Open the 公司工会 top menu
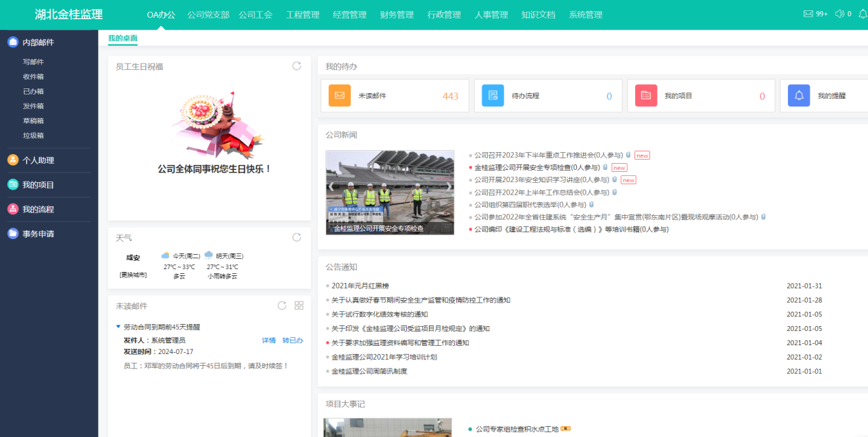The image size is (868, 437). pos(256,15)
